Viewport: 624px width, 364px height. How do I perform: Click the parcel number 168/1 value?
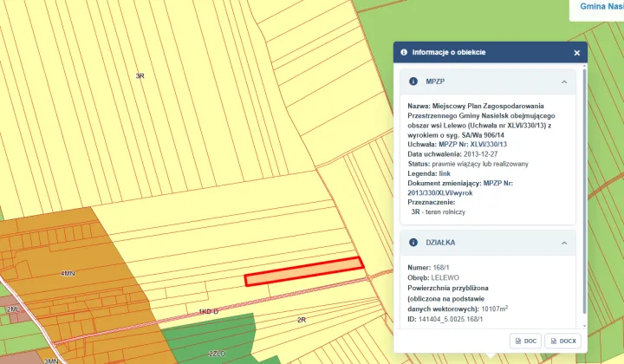(441, 267)
